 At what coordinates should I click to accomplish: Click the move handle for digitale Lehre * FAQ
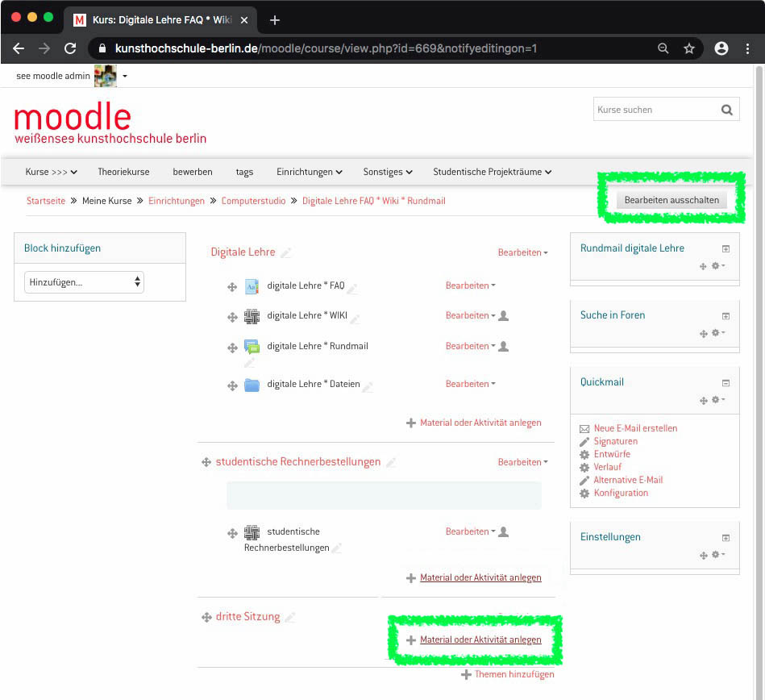(x=232, y=287)
